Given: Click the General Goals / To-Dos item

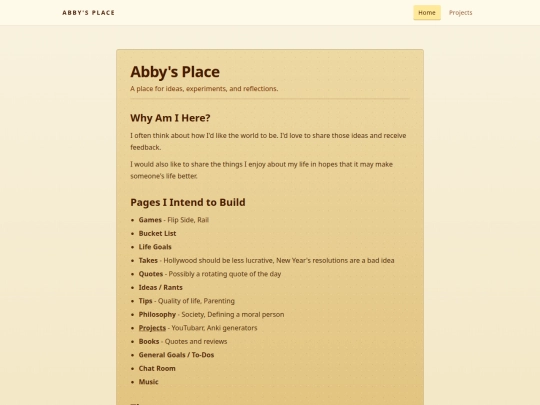Looking at the screenshot, I should click(x=176, y=355).
